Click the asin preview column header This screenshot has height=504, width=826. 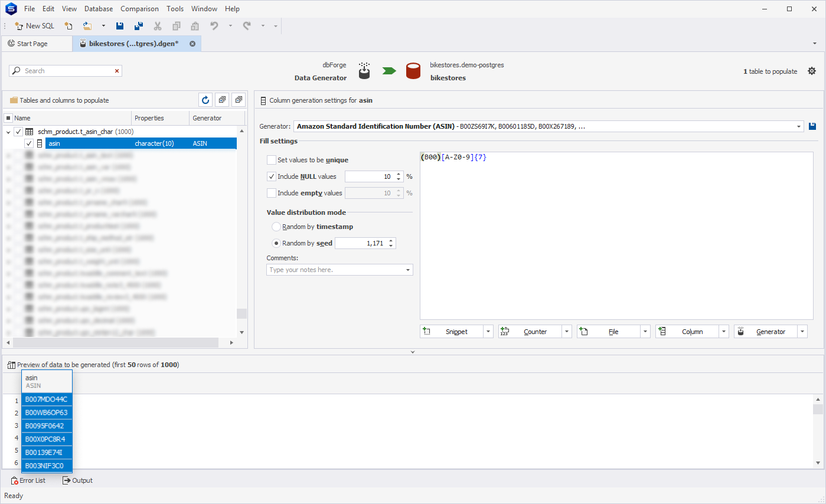click(x=47, y=381)
